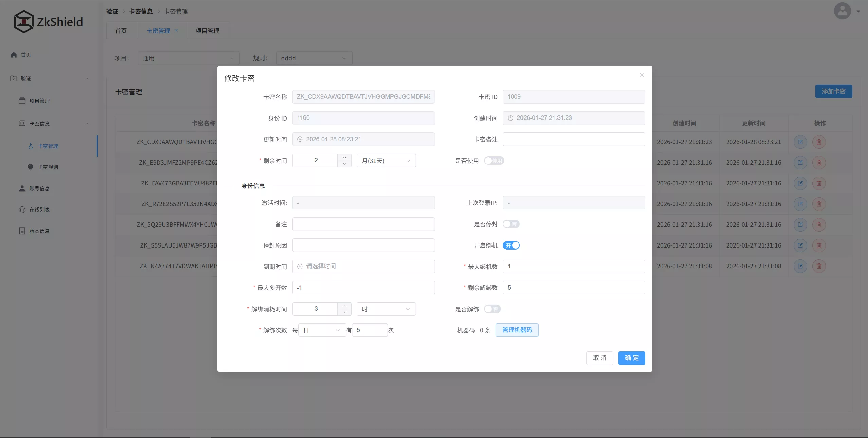Enable the 是否停封 switch
Screen dimensions: 868x438
(x=511, y=224)
